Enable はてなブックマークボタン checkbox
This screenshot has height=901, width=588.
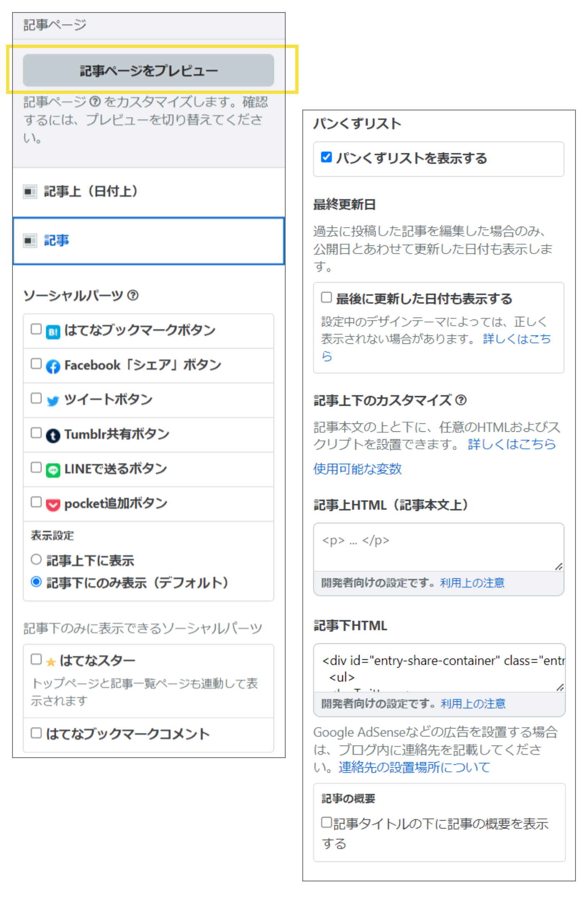36,330
